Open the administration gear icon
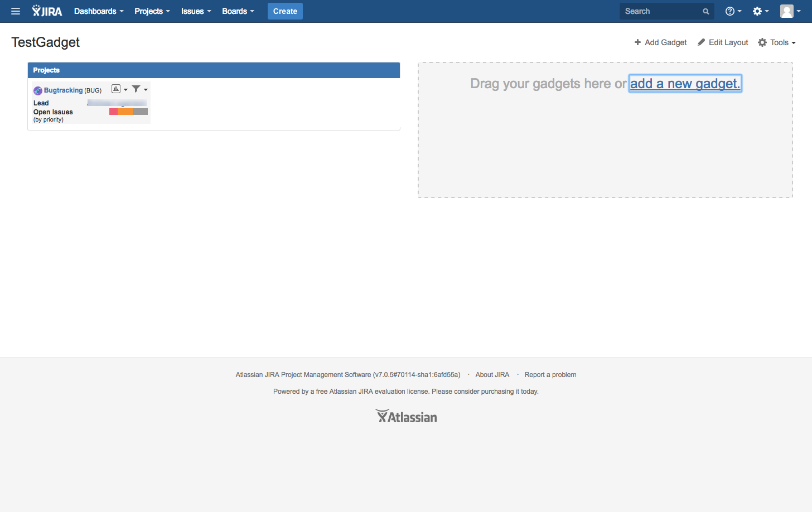 point(757,11)
